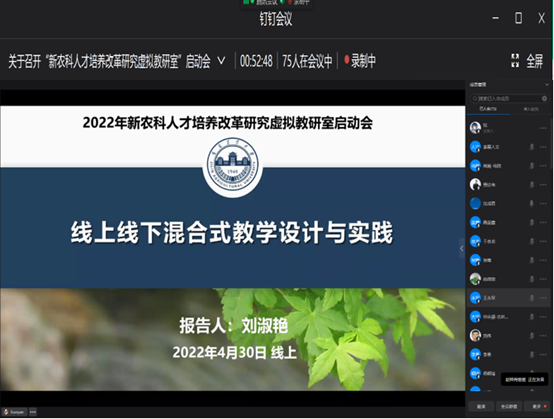This screenshot has height=419, width=554.
Task: Open more options on the highlighted member row
Action: 543,298
